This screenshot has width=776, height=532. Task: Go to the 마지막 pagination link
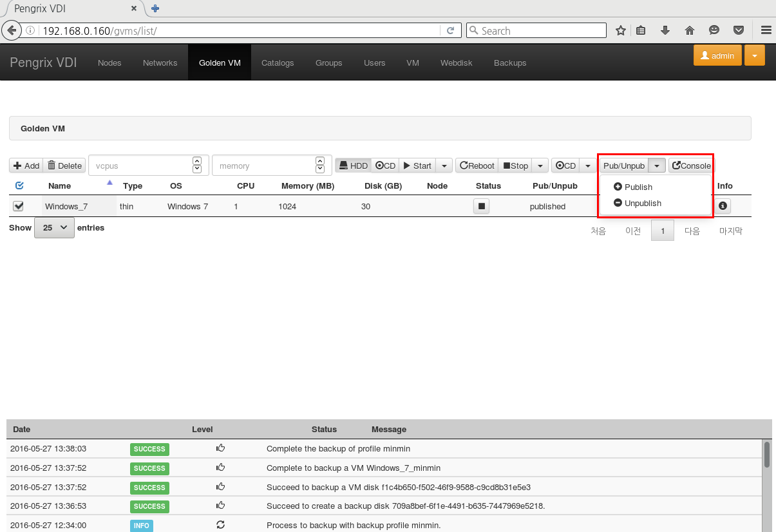(731, 231)
